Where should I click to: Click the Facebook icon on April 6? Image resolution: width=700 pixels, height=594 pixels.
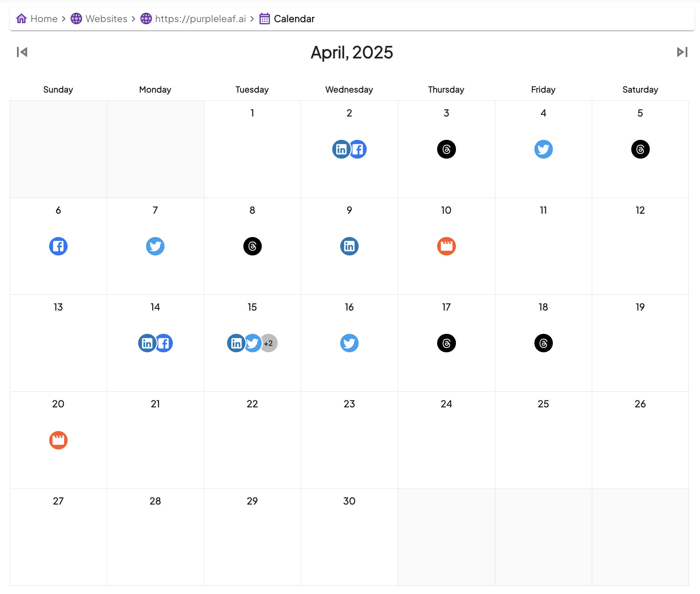[58, 246]
